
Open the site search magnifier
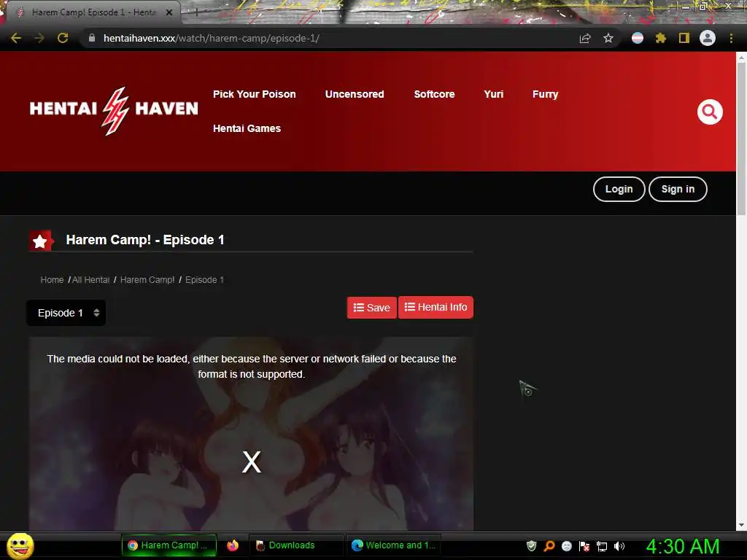[710, 112]
